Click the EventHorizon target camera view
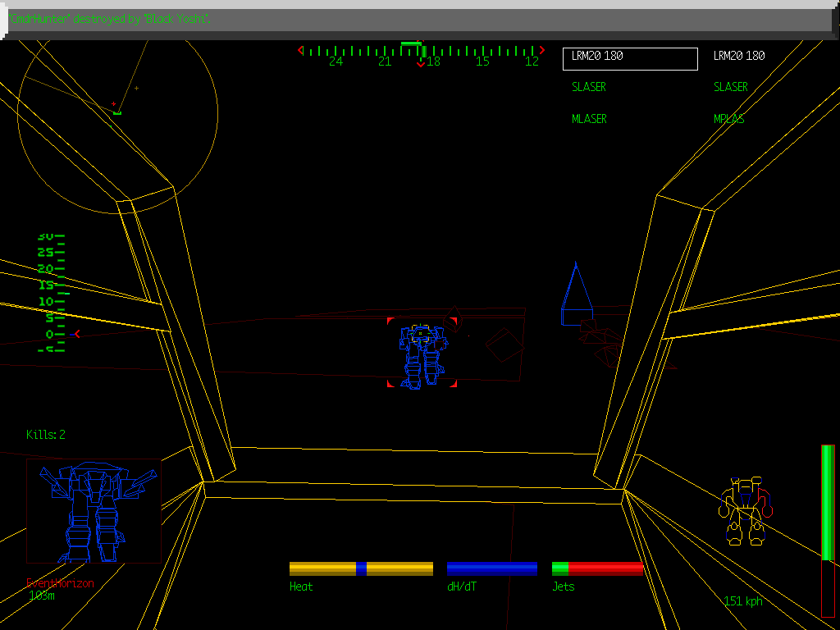The height and width of the screenshot is (630, 840). (94, 511)
